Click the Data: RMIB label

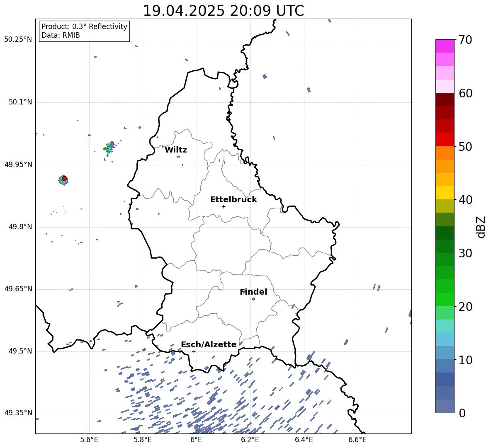pyautogui.click(x=61, y=35)
